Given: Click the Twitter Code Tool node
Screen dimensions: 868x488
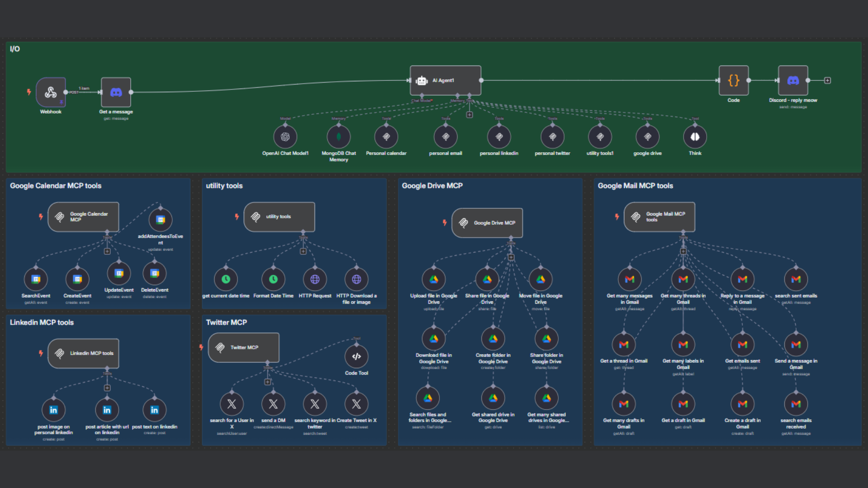Looking at the screenshot, I should coord(356,357).
